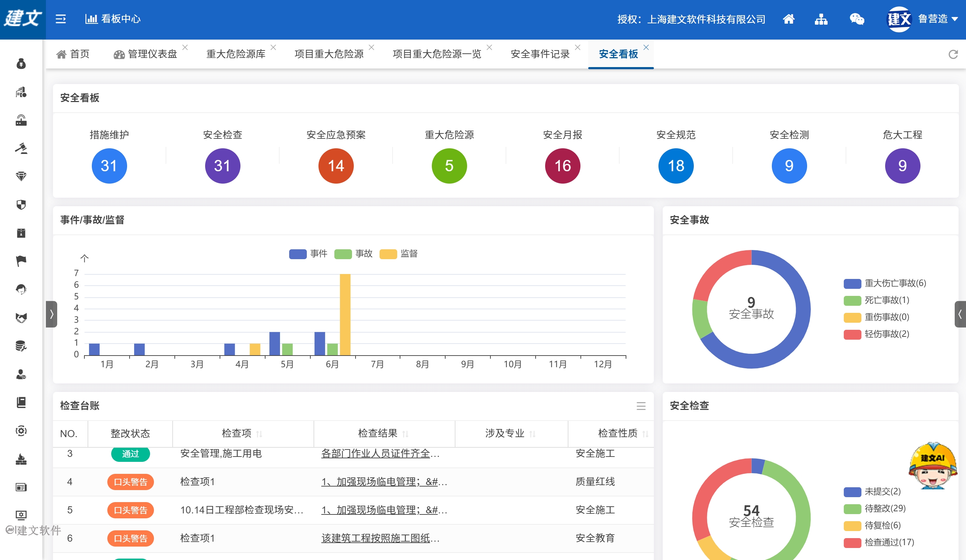Viewport: 966px width, 560px height.
Task: Open the 建文AI assistant mascot
Action: point(933,466)
